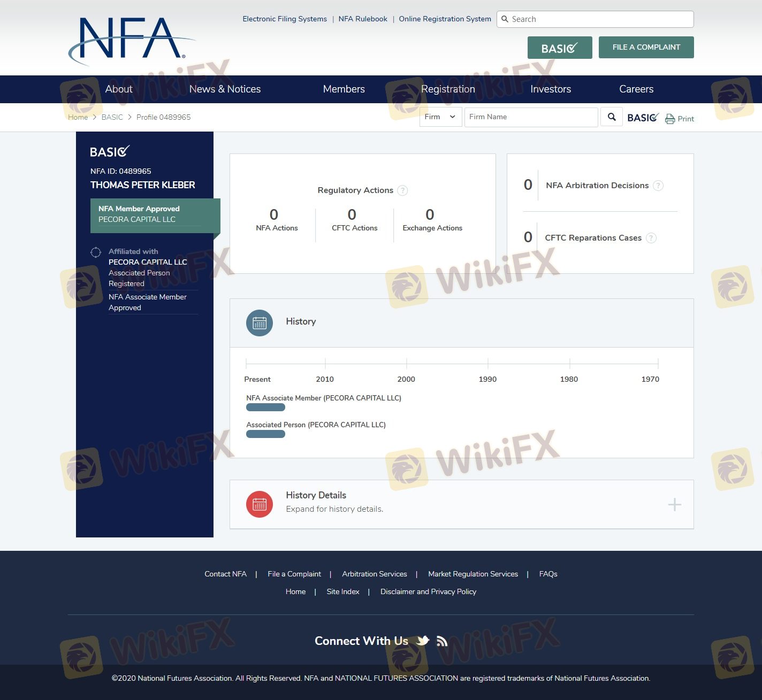Click the magnifying glass firm search button
Screen dimensions: 762x700
(x=611, y=117)
